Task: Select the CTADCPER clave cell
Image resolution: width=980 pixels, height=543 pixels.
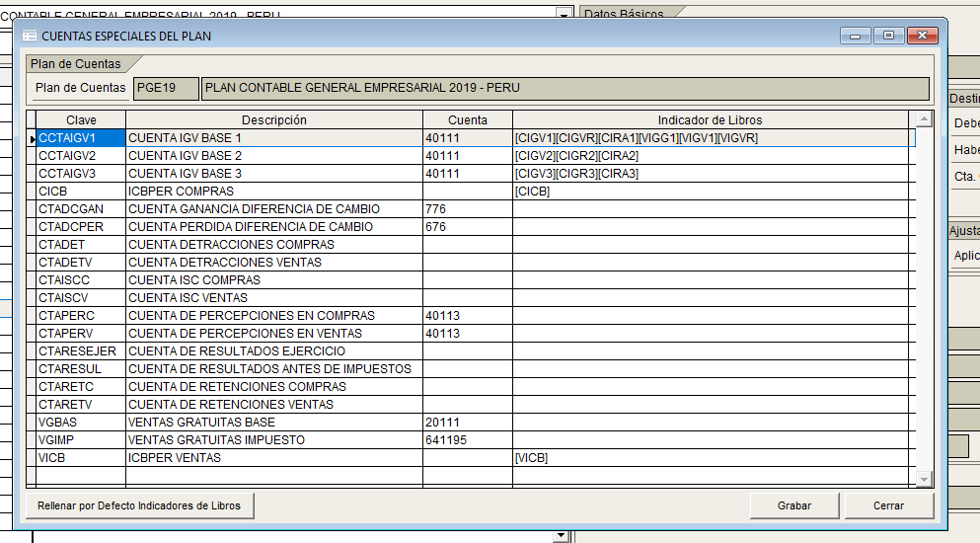Action: [x=81, y=227]
